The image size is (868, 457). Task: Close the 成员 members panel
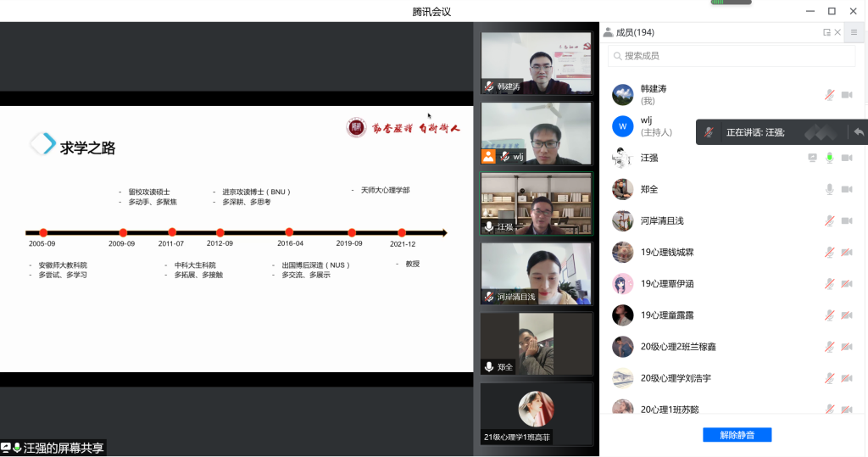pyautogui.click(x=837, y=32)
